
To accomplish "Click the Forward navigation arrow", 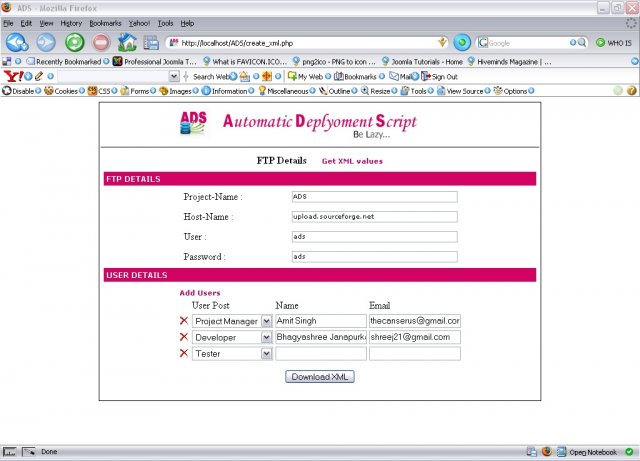I will [47, 43].
